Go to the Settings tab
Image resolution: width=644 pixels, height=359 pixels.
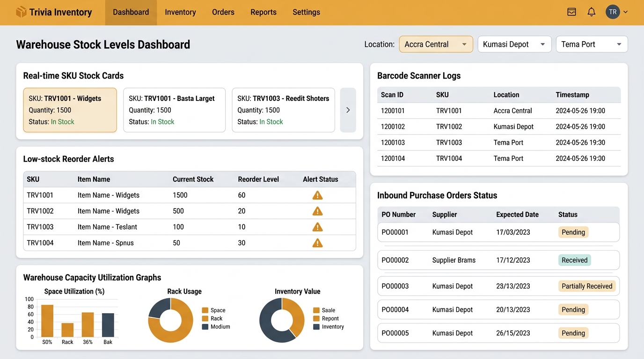pos(307,13)
